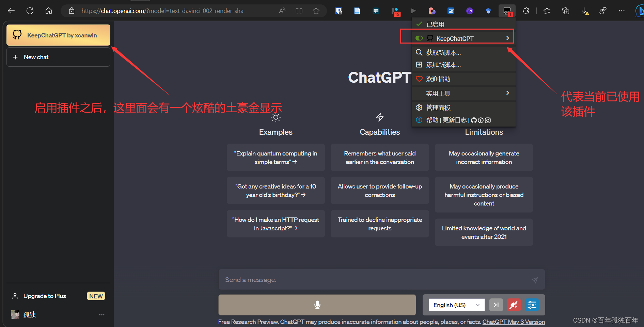Click the microphone voice input button
The height and width of the screenshot is (327, 644).
point(317,305)
